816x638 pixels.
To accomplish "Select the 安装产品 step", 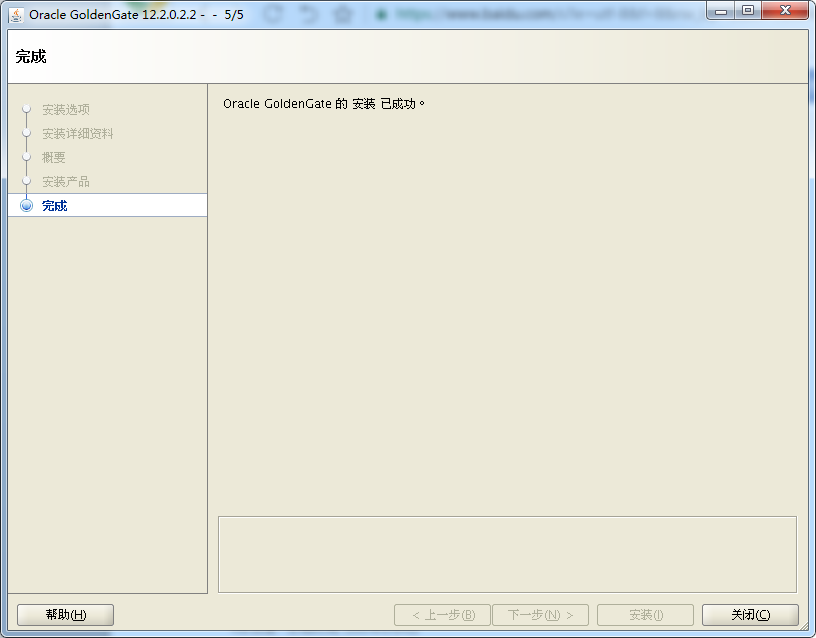I will (66, 182).
